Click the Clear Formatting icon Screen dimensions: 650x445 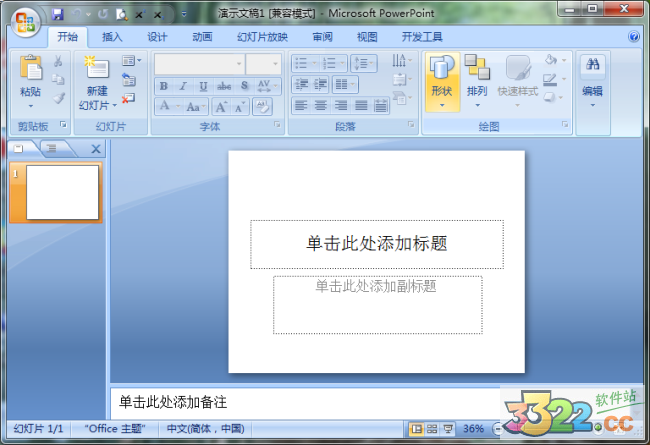coord(262,107)
